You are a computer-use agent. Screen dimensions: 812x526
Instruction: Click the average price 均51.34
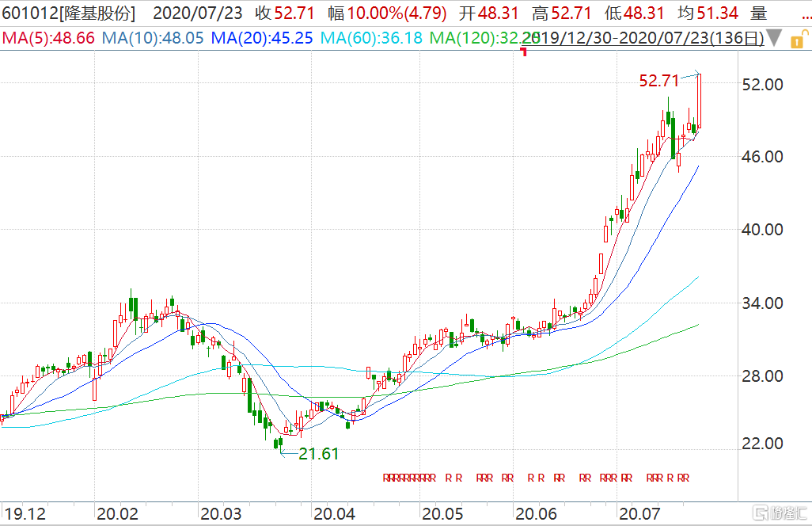708,13
